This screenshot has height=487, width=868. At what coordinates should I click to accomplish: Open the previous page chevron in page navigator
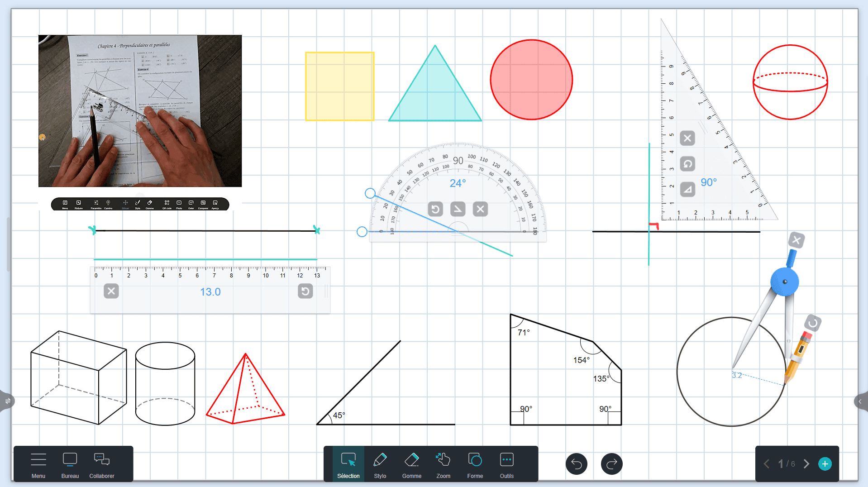766,464
